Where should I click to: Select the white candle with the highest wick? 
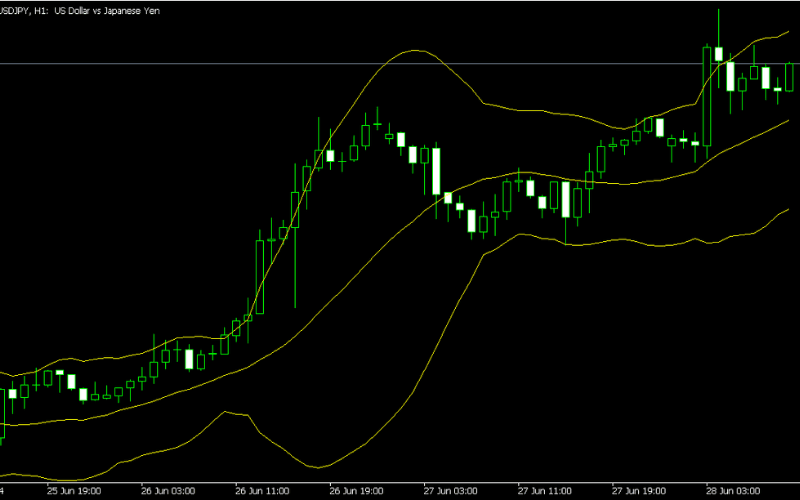click(719, 55)
